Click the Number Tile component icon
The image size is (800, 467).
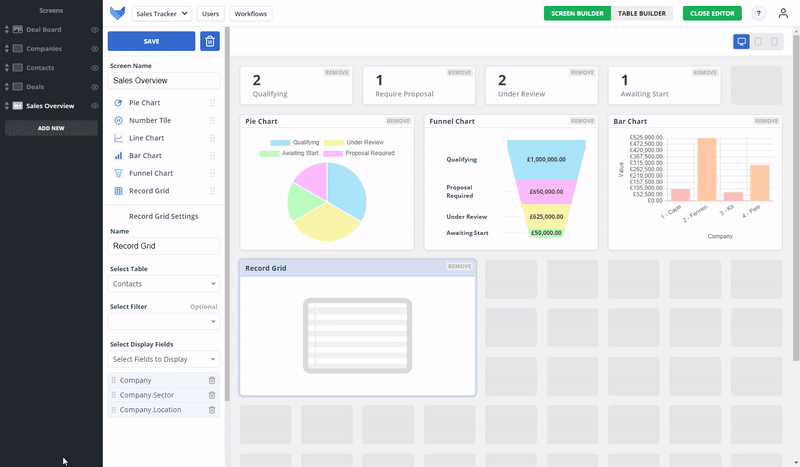118,120
